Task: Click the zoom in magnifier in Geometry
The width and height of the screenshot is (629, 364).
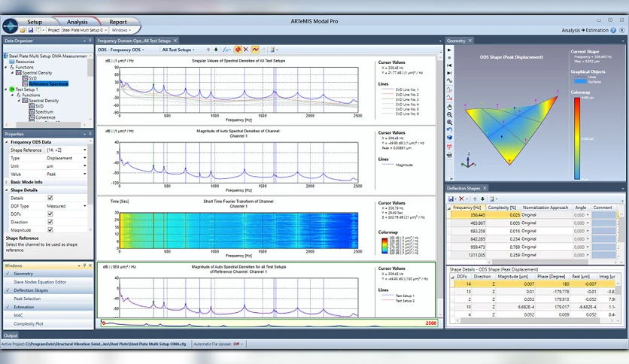Action: [x=449, y=123]
